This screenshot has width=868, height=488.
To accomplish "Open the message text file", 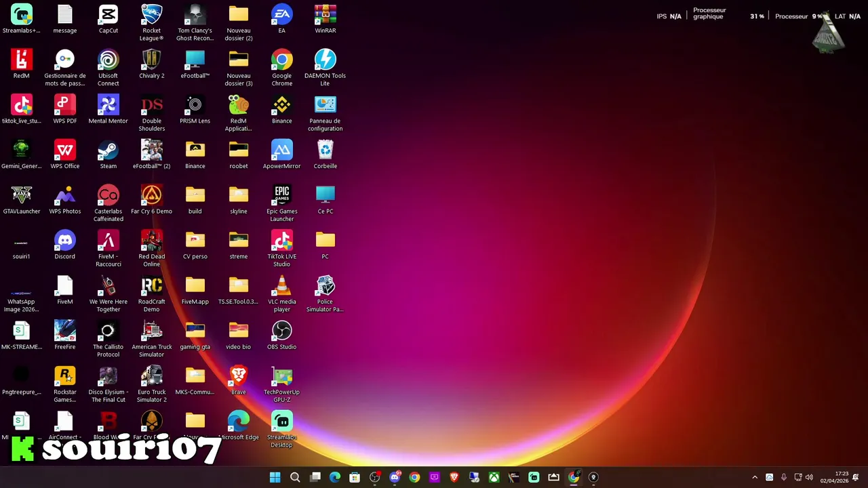I will click(x=64, y=19).
